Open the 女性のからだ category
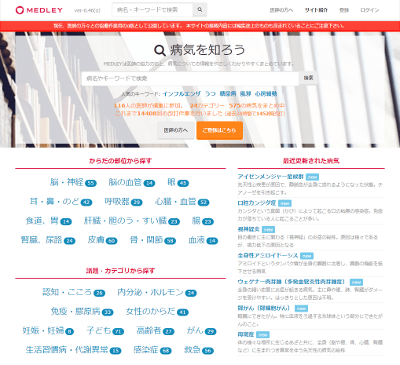The width and height of the screenshot is (400, 365). pyautogui.click(x=157, y=312)
